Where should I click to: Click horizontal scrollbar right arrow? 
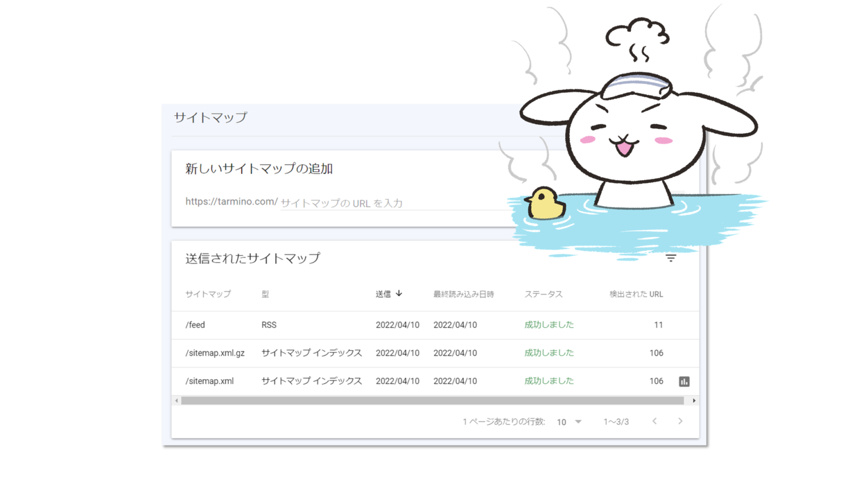pyautogui.click(x=694, y=400)
